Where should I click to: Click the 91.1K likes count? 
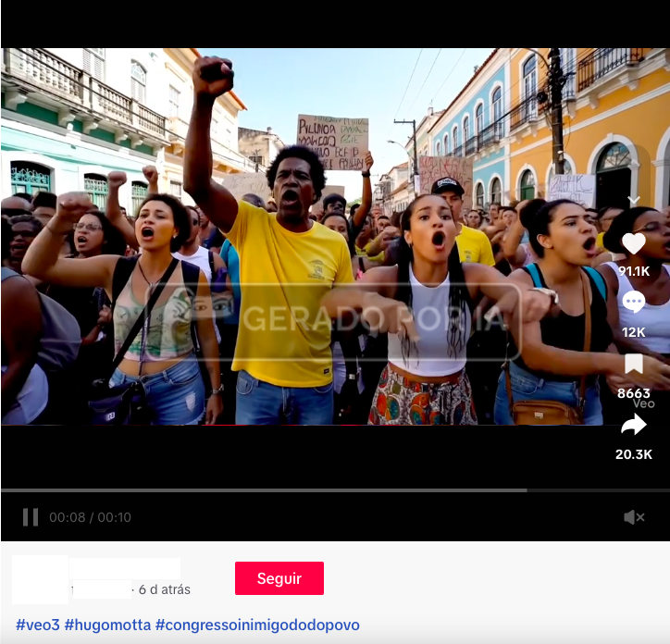pyautogui.click(x=633, y=271)
